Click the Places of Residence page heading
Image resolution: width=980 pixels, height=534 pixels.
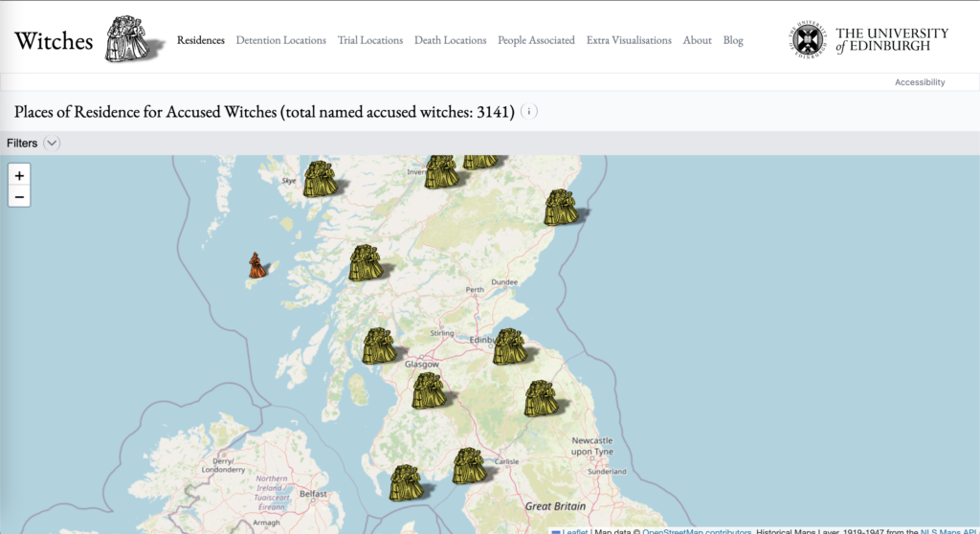point(264,111)
